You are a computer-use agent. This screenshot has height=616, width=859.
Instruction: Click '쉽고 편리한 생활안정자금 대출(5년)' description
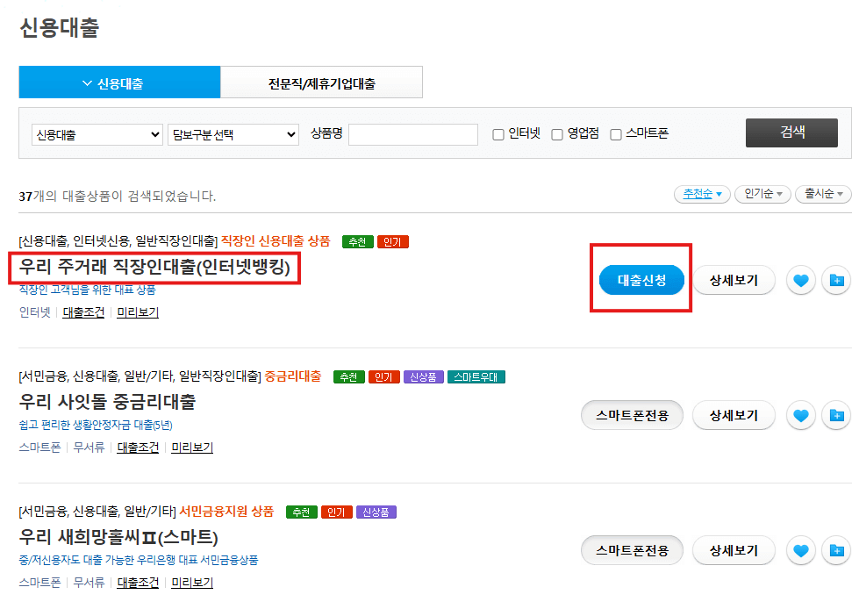(96, 425)
